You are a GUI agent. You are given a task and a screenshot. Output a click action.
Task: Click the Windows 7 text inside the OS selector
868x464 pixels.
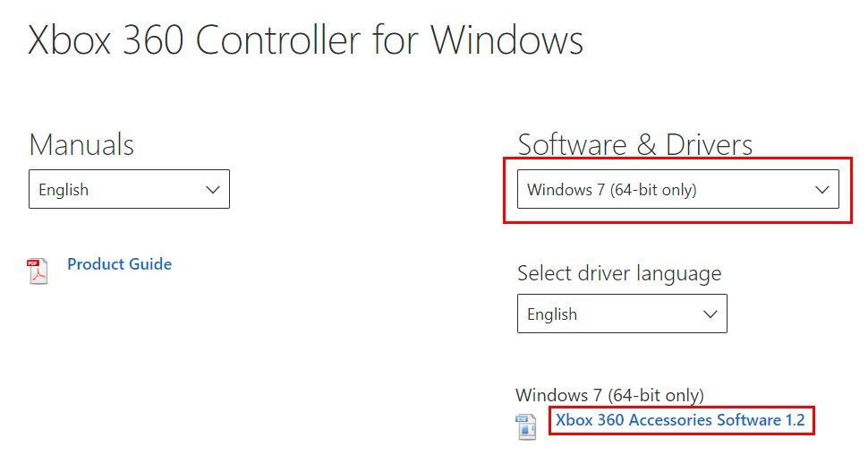point(566,190)
